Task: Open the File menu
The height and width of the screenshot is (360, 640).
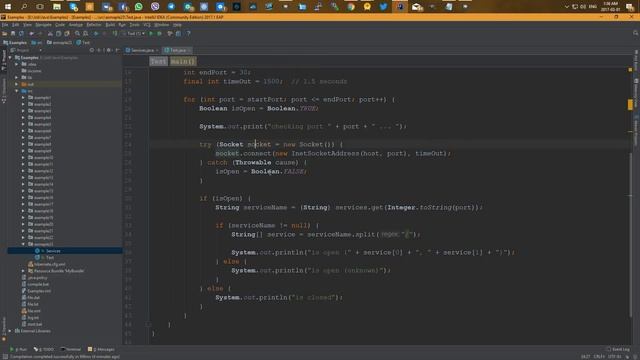Action: [x=5, y=25]
